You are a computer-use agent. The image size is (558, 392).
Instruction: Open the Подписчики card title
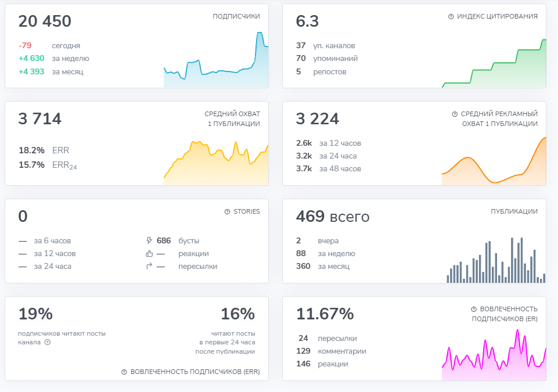[236, 16]
